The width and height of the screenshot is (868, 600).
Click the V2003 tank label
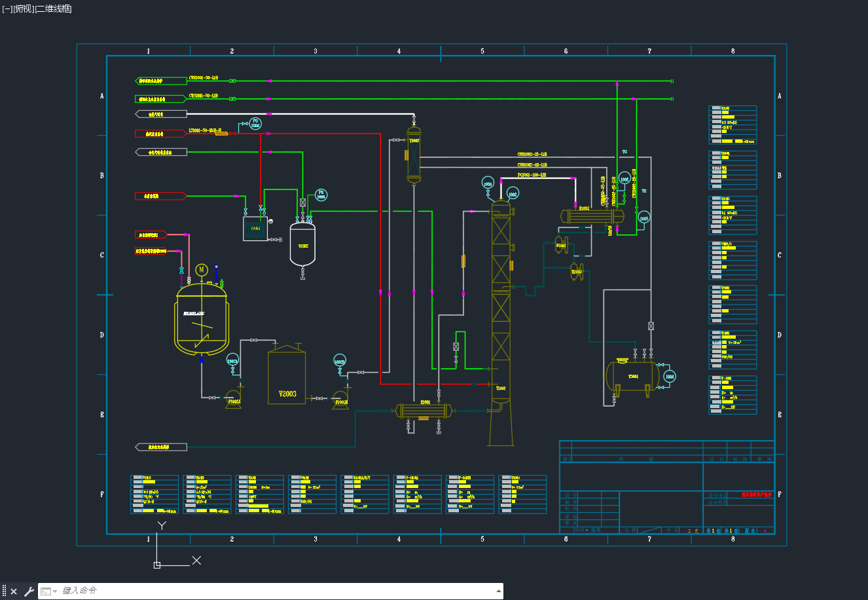click(x=287, y=394)
